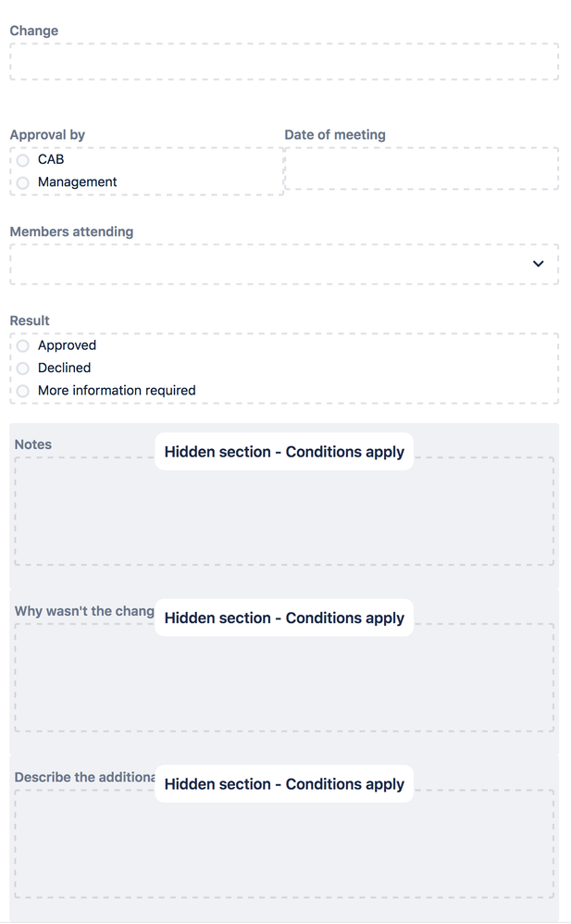Screen dimensions: 571x924
Task: Select Management under Approval by
Action: pyautogui.click(x=22, y=181)
